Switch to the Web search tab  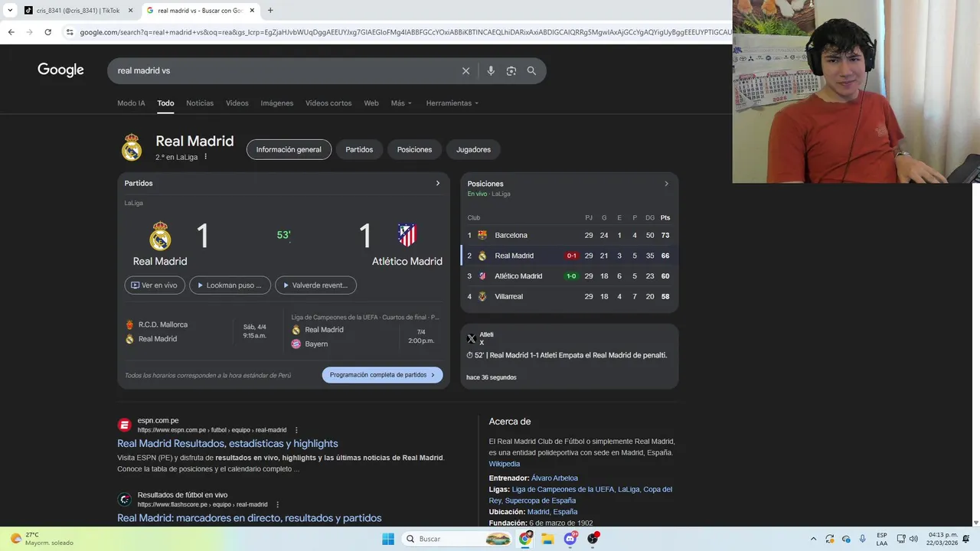click(371, 103)
